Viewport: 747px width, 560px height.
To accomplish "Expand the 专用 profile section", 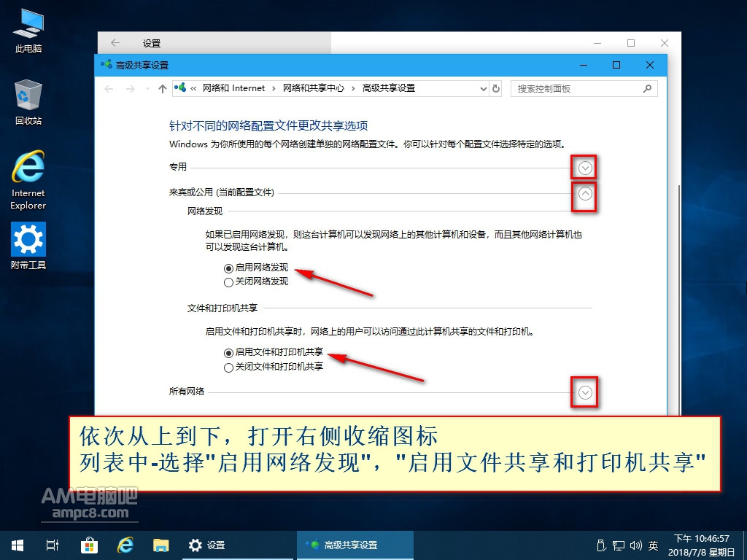I will pyautogui.click(x=585, y=168).
